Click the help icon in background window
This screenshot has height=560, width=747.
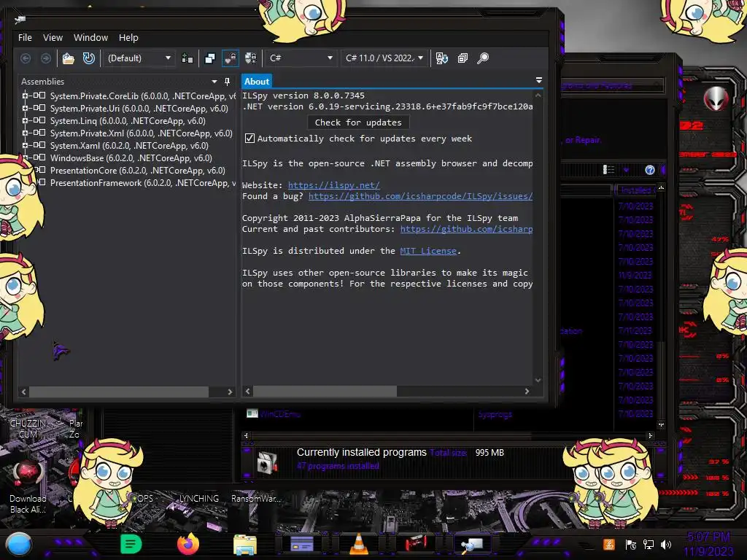[x=649, y=170]
